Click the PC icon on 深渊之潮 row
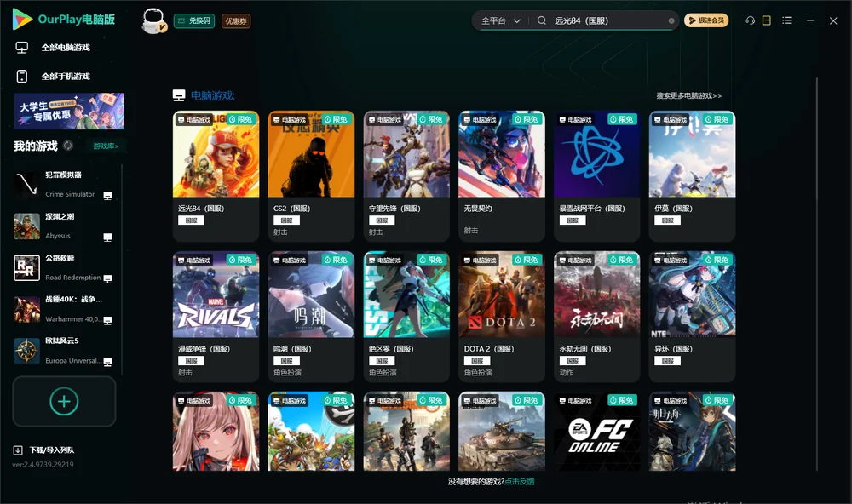This screenshot has width=852, height=504. 107,238
